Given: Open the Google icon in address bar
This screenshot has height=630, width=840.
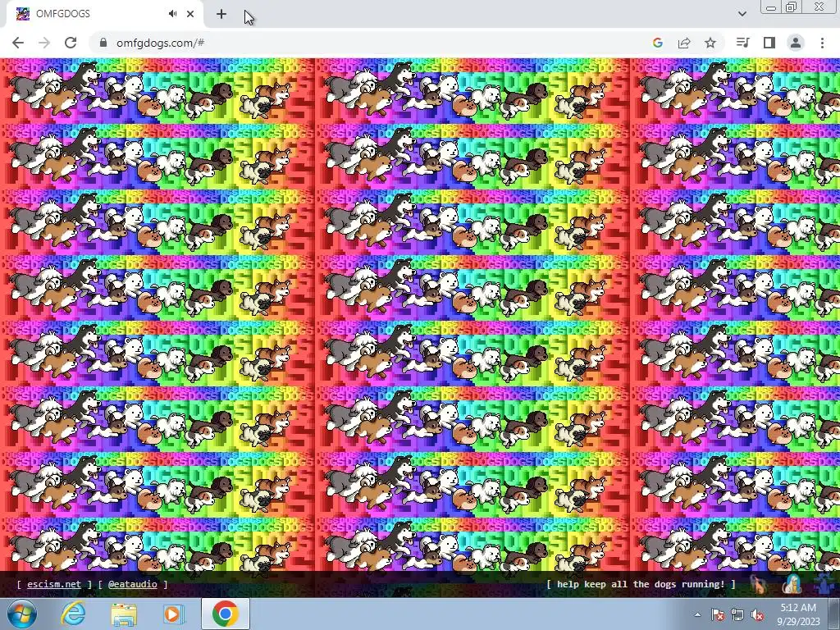Looking at the screenshot, I should click(658, 43).
